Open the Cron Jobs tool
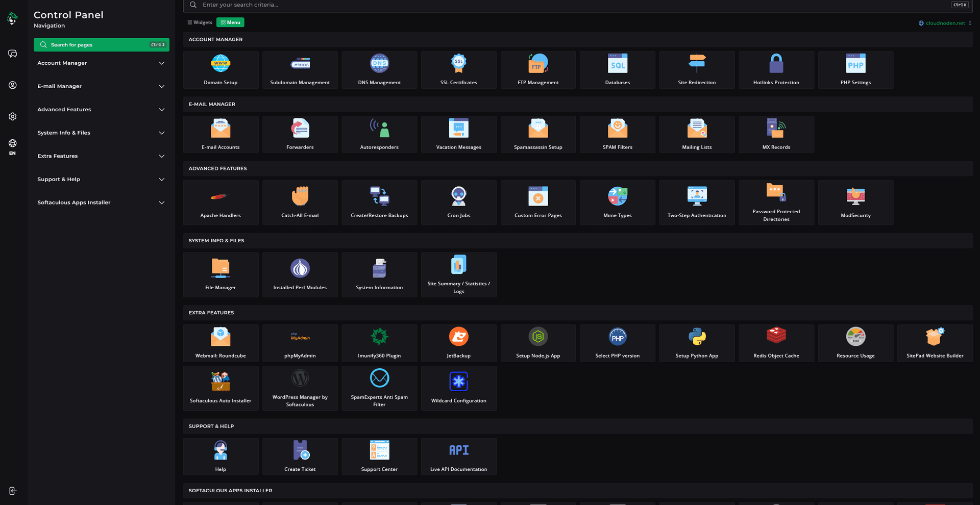Viewport: 980px width, 505px height. coord(458,202)
